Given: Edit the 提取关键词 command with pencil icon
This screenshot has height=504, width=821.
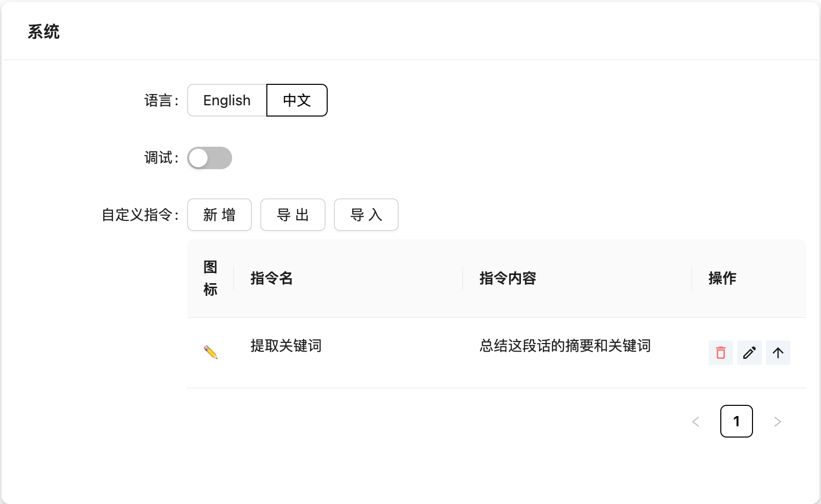Looking at the screenshot, I should (749, 353).
